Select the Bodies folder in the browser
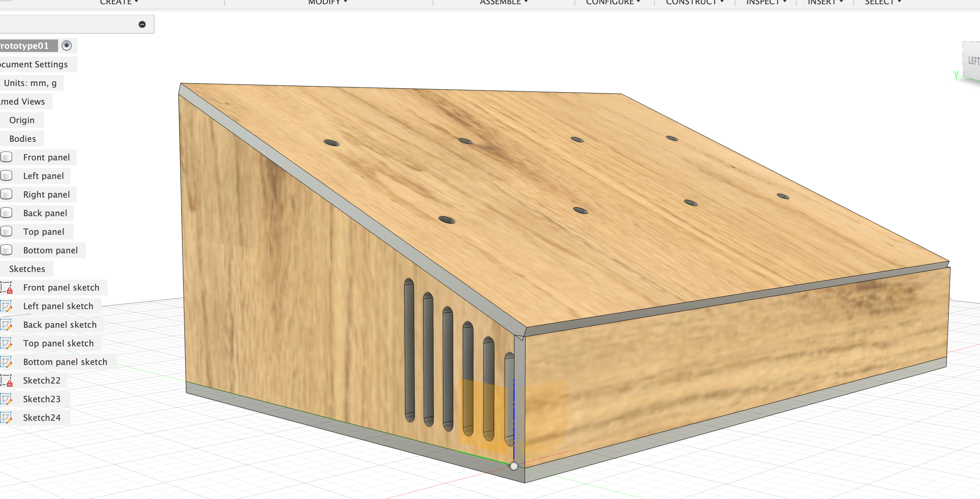 point(22,139)
